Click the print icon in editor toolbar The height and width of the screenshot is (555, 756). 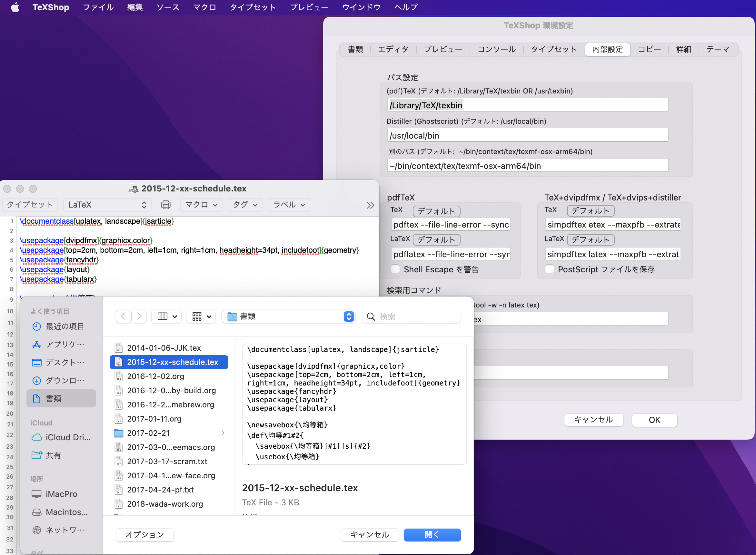[x=166, y=205]
